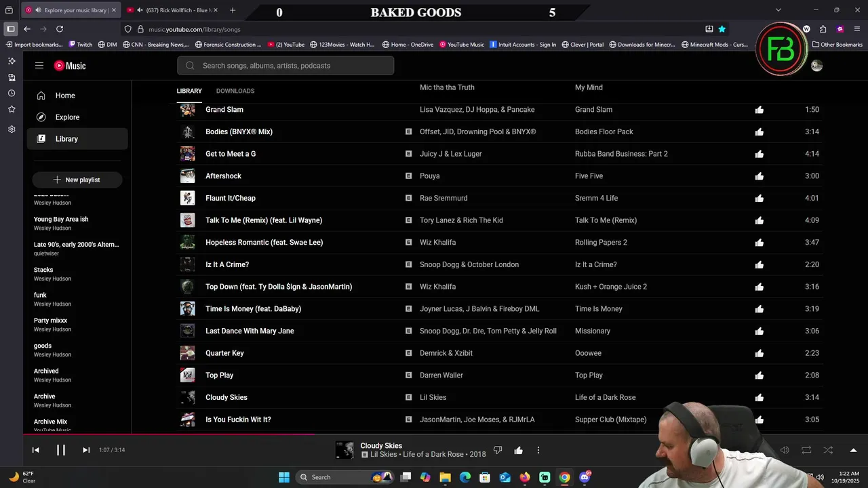Screen dimensions: 868x488
Task: Open File Explorer from the taskbar
Action: 446,477
